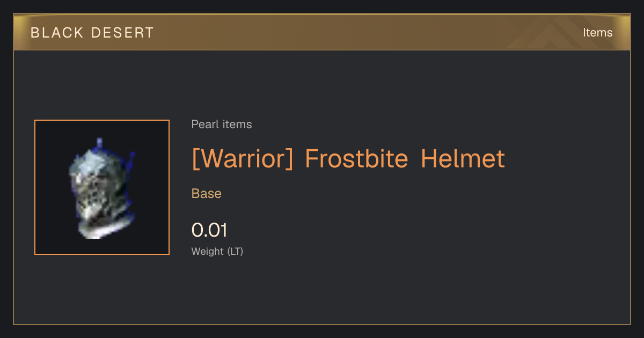This screenshot has height=338, width=644.
Task: Select the Base enhancement level label
Action: pyautogui.click(x=207, y=194)
